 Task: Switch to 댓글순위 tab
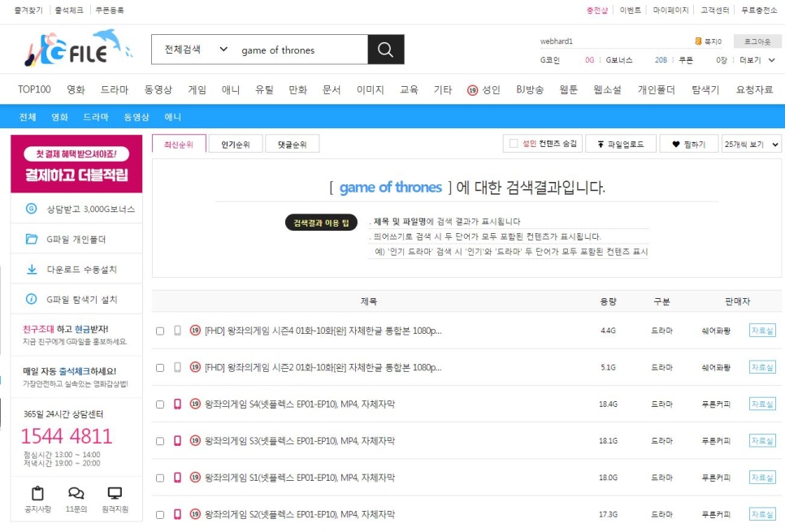(292, 144)
